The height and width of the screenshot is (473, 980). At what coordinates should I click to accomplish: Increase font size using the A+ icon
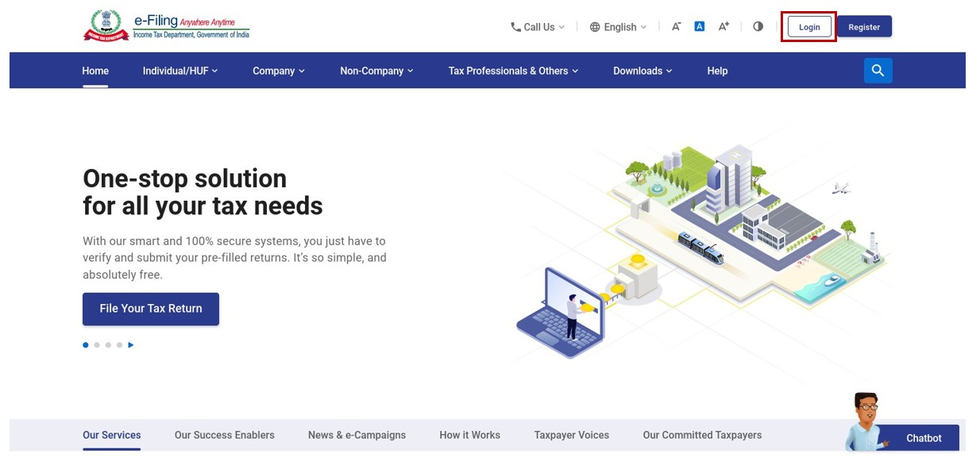click(x=723, y=25)
